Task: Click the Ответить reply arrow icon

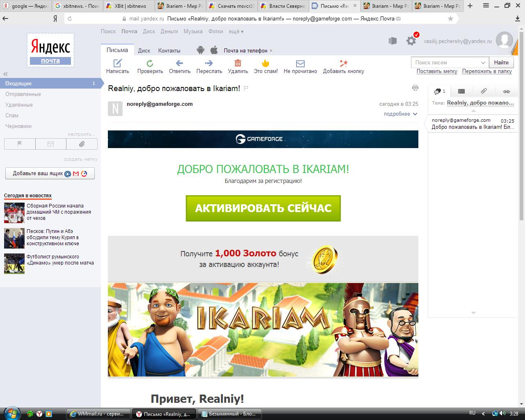Action: (x=179, y=63)
